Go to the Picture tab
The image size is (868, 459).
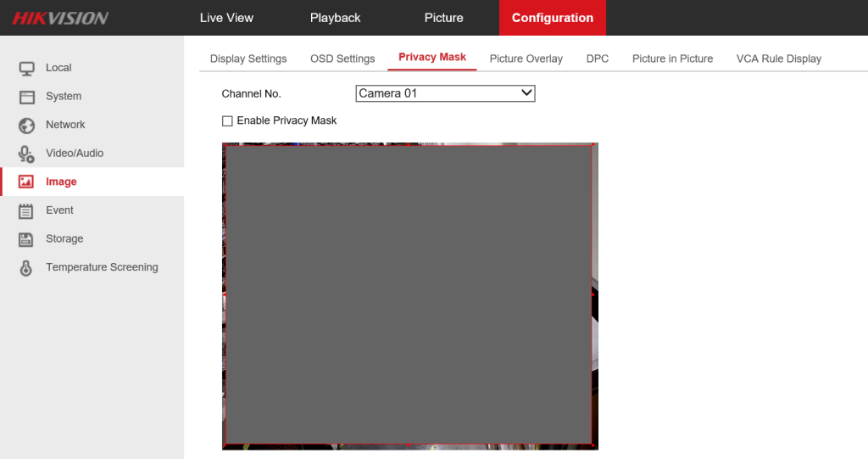[x=443, y=18]
